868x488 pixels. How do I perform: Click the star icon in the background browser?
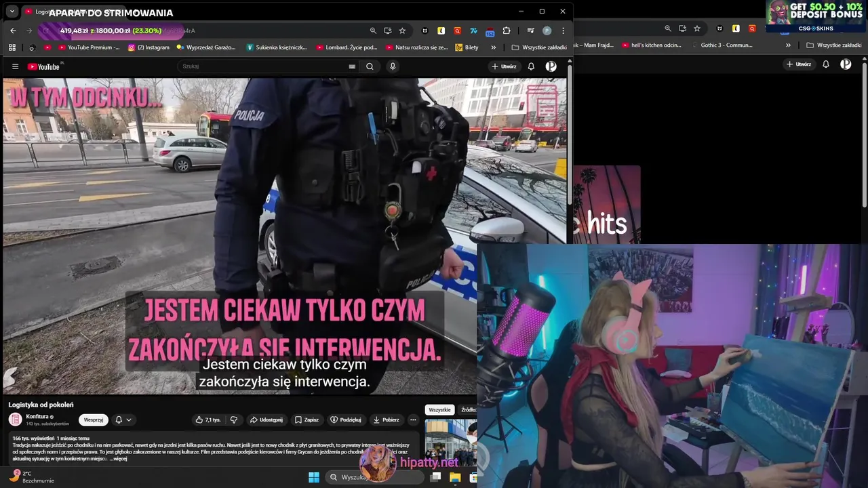(696, 28)
